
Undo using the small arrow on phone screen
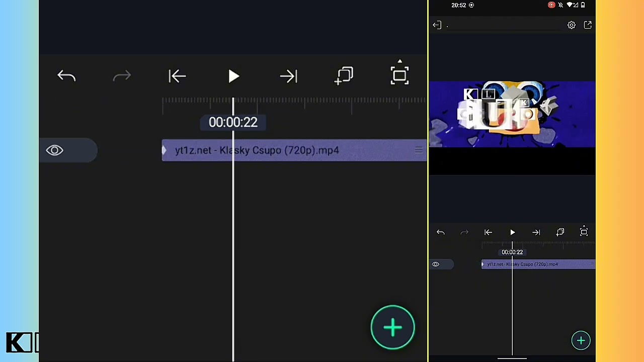click(441, 232)
